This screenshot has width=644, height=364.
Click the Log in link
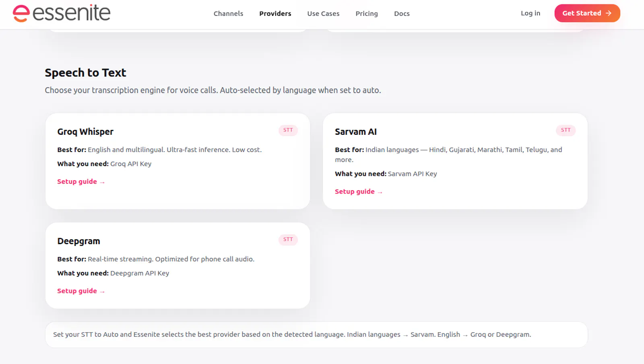tap(530, 13)
